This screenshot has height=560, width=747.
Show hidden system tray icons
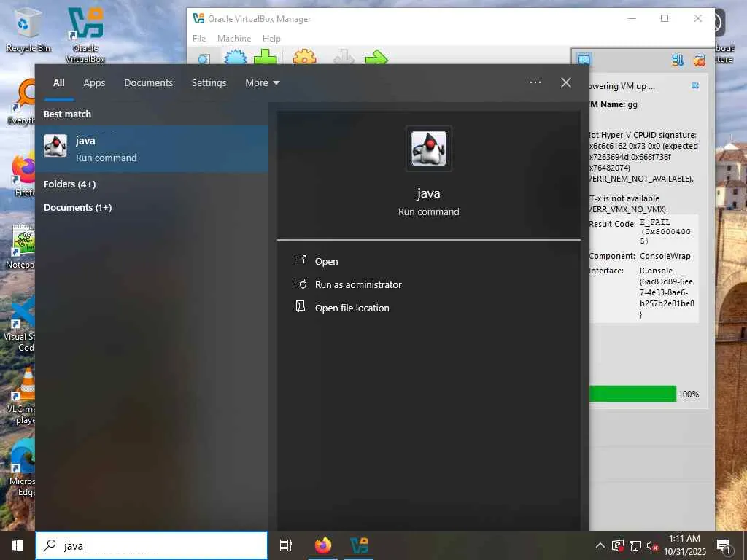click(x=600, y=545)
